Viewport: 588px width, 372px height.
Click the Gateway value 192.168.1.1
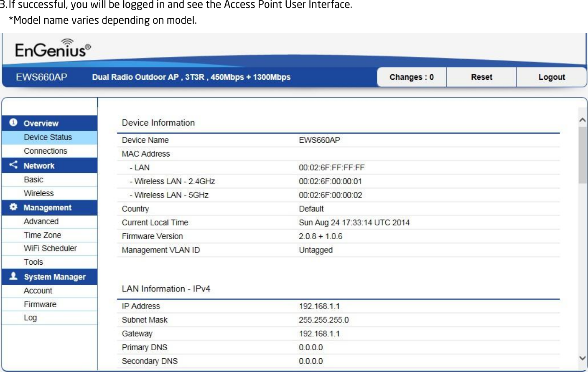(x=319, y=334)
